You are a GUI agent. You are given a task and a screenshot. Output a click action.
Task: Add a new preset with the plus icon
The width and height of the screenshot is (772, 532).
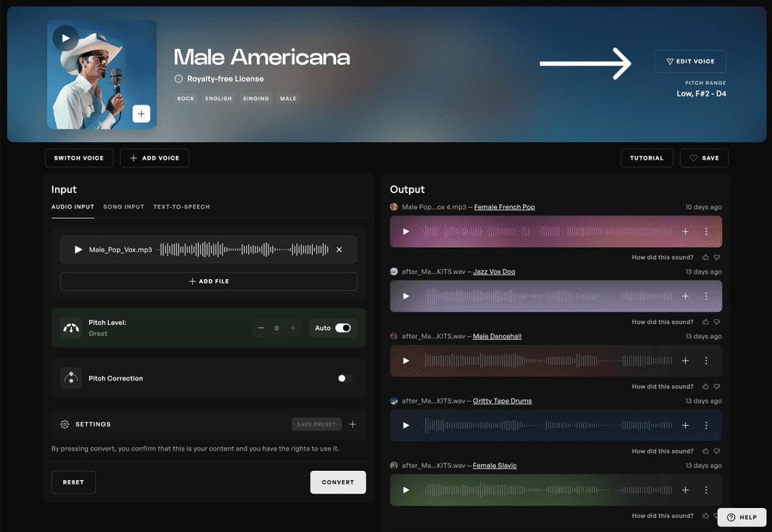pyautogui.click(x=352, y=423)
